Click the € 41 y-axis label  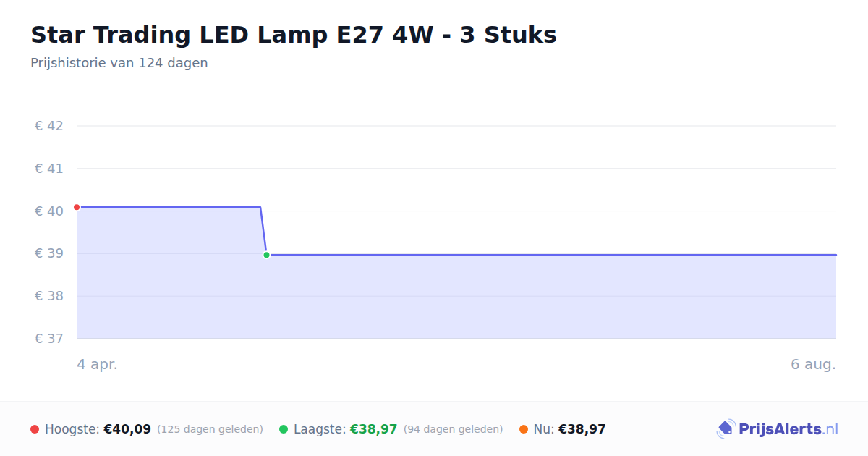pos(49,169)
